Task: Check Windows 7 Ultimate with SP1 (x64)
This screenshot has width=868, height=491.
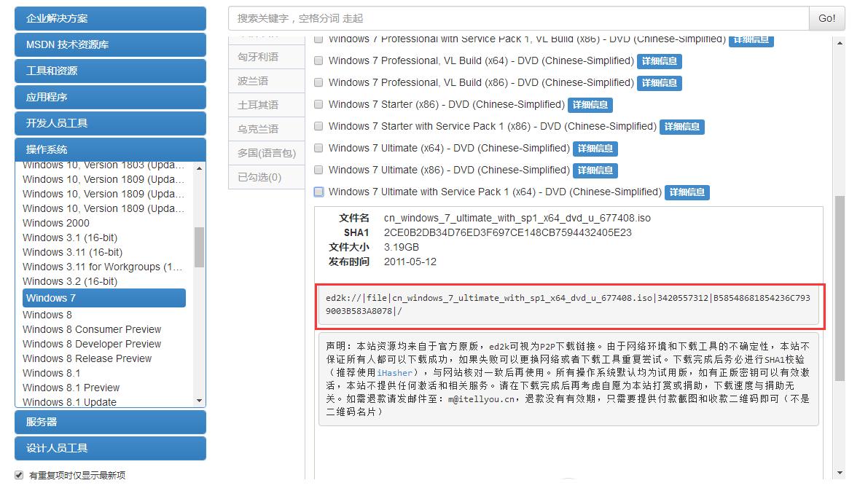Action: 318,192
